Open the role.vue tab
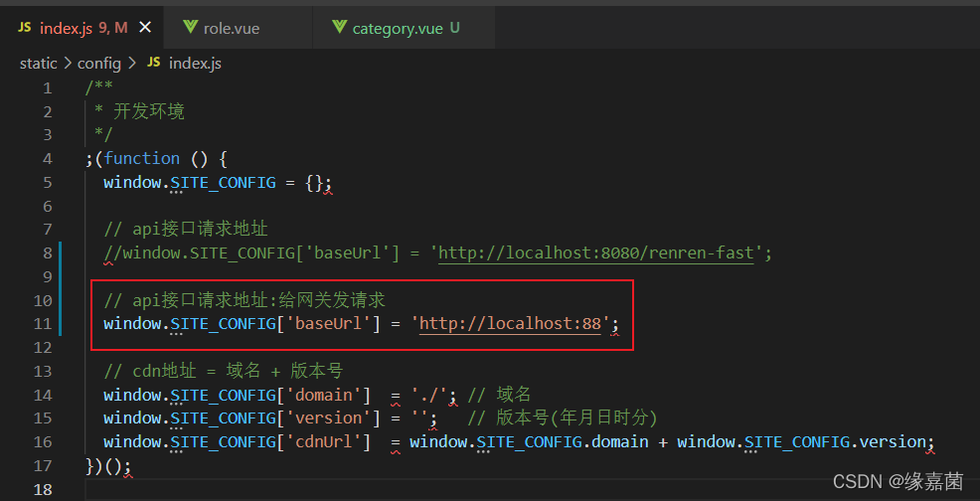Screen dimensions: 980x501 pos(238,28)
